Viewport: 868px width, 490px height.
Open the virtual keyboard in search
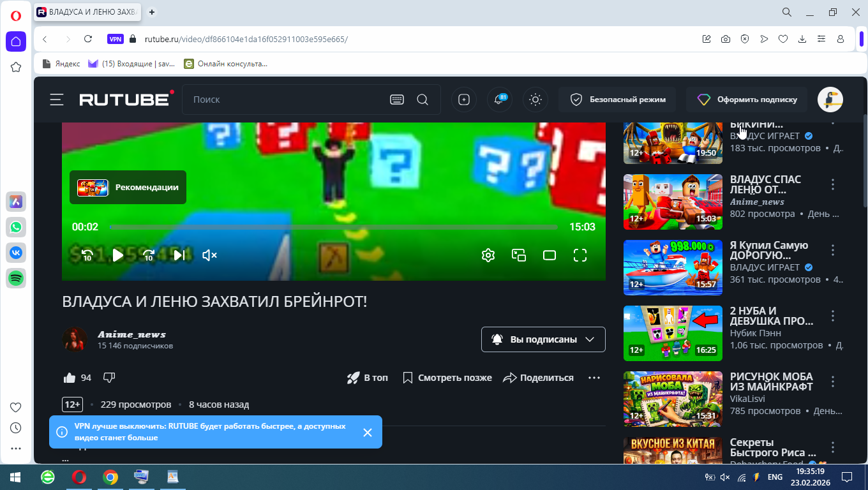[x=397, y=100]
